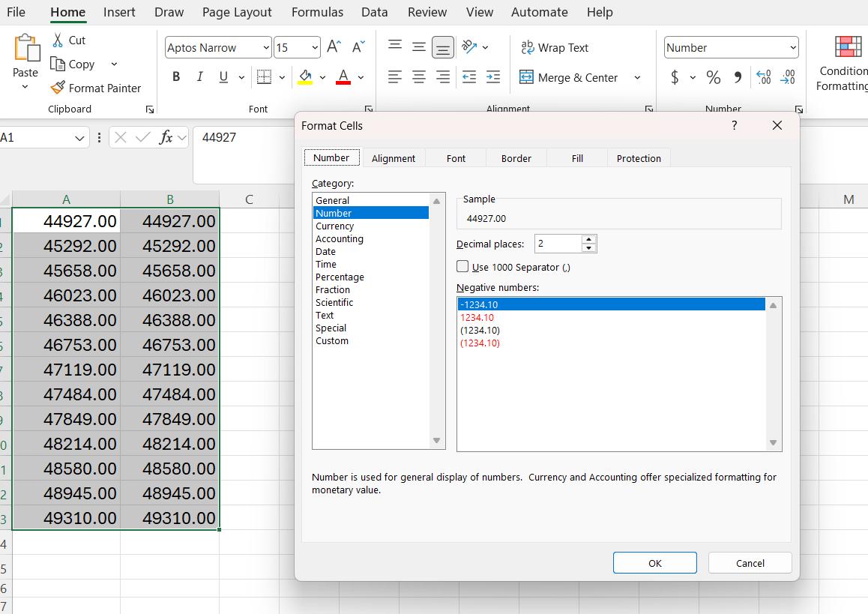This screenshot has width=868, height=614.
Task: Select red 1234.10 negative number format
Action: [x=611, y=317]
